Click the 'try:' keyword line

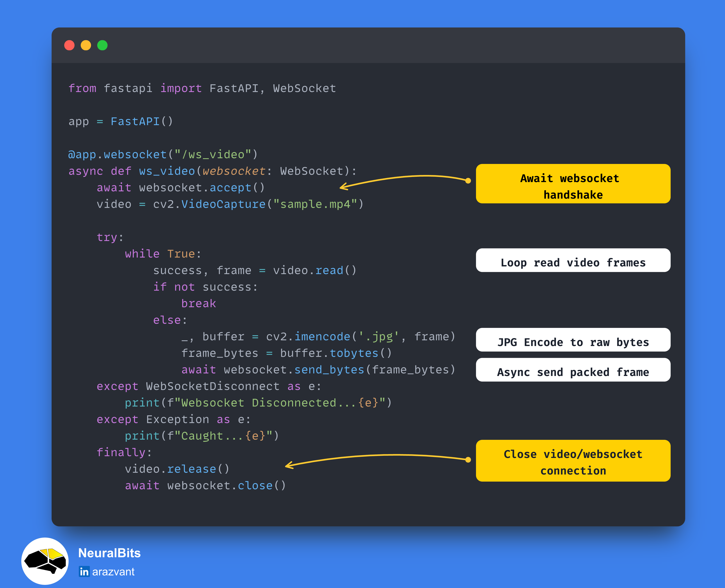coord(110,237)
